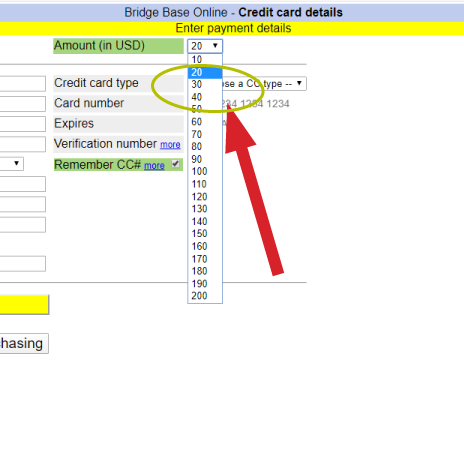The width and height of the screenshot is (464, 464).
Task: Click the yellow button at left
Action: (24, 305)
